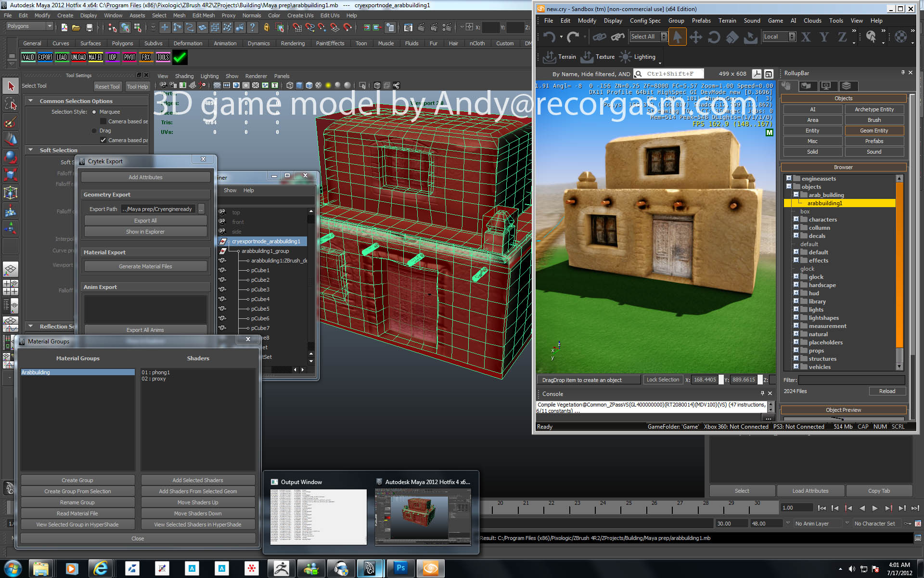
Task: Click the Link Object chain icon in Sandbox
Action: [599, 37]
